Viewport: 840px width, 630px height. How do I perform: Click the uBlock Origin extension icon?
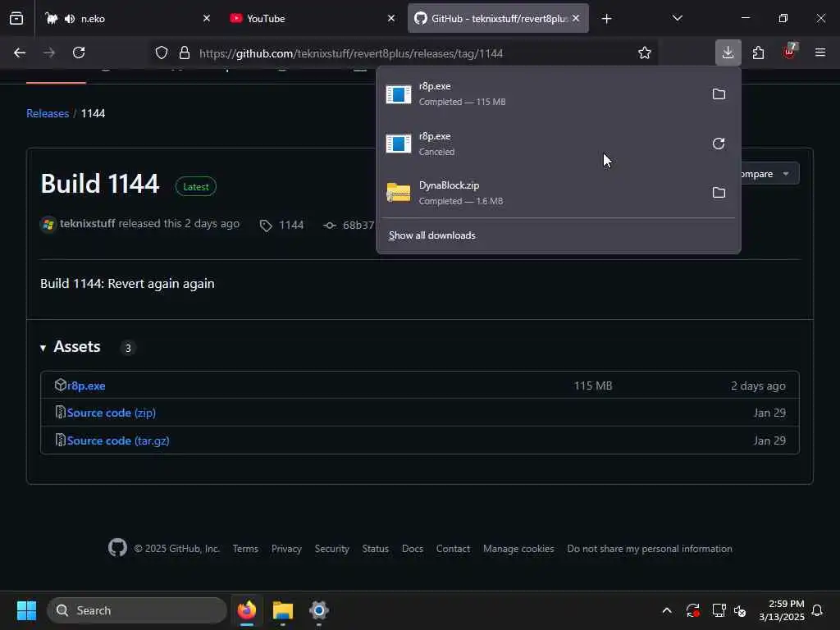click(x=789, y=52)
